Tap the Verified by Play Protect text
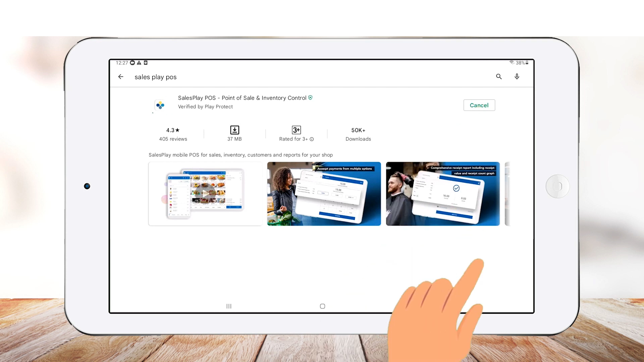This screenshot has height=362, width=644. pyautogui.click(x=205, y=107)
